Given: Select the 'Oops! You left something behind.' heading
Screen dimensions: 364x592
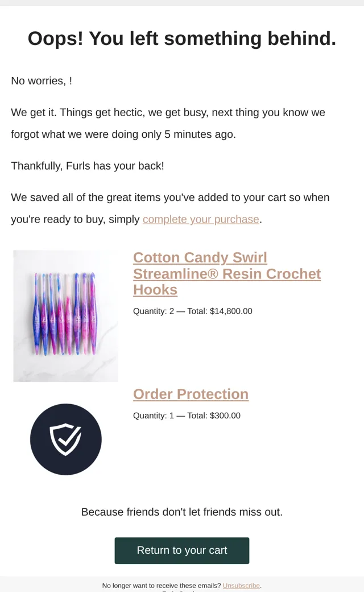Looking at the screenshot, I should pos(182,39).
